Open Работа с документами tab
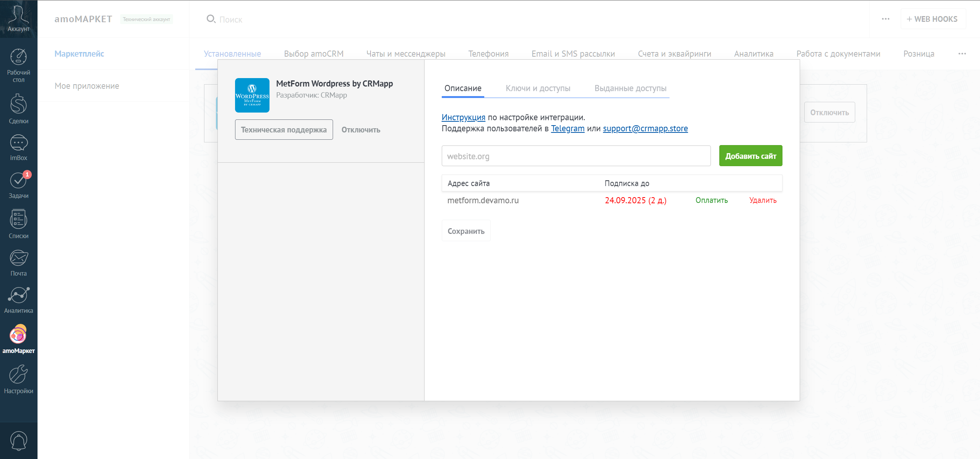The height and width of the screenshot is (459, 980). click(838, 54)
